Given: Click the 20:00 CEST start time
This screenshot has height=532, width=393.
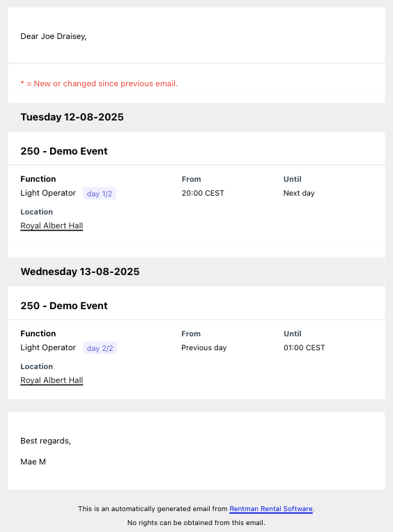Looking at the screenshot, I should [x=203, y=193].
